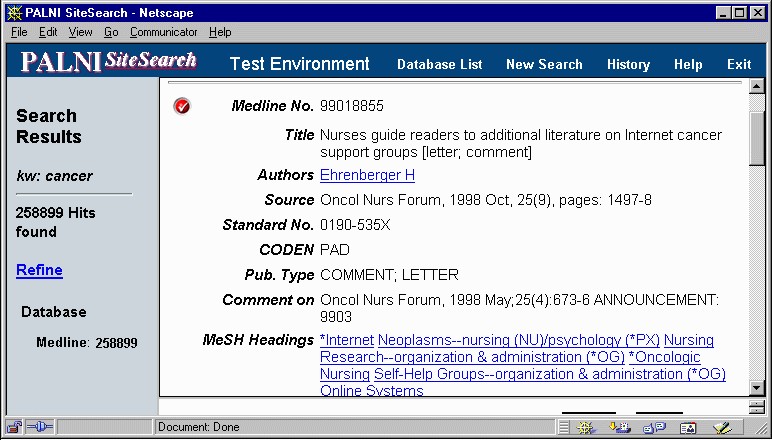Click the vertical scrollbar thumb
This screenshot has height=440, width=772.
tap(758, 136)
